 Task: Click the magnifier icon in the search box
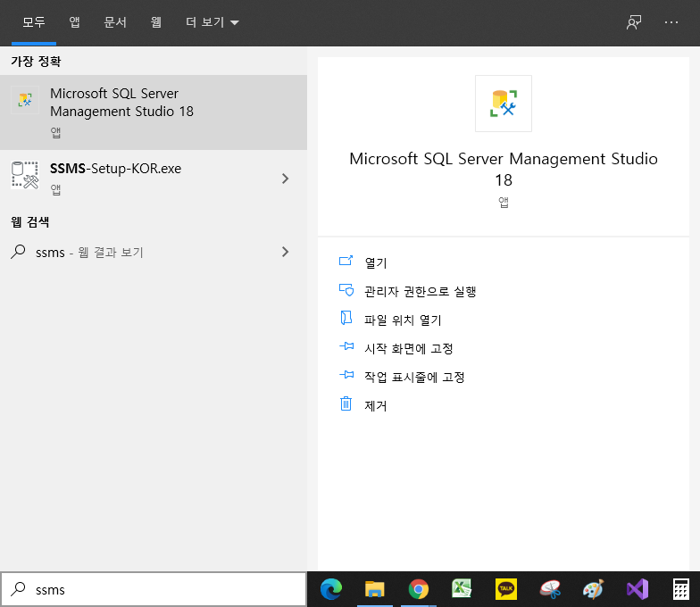[x=18, y=589]
